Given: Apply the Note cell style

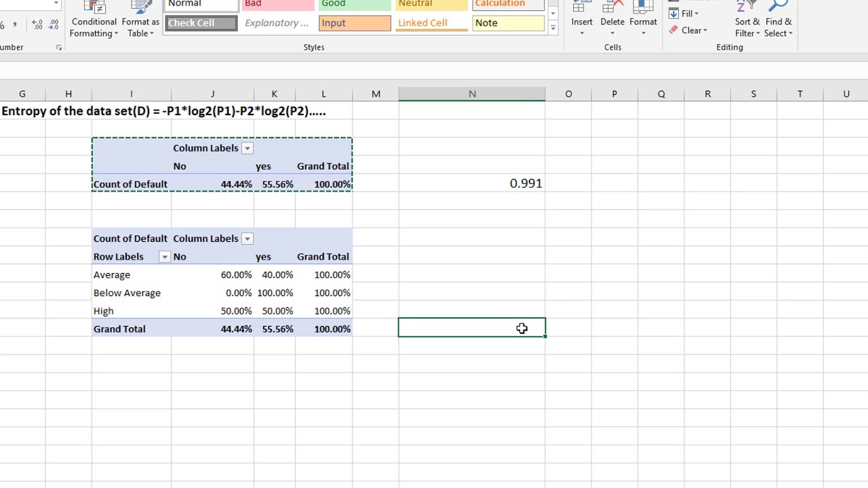Looking at the screenshot, I should click(x=508, y=23).
